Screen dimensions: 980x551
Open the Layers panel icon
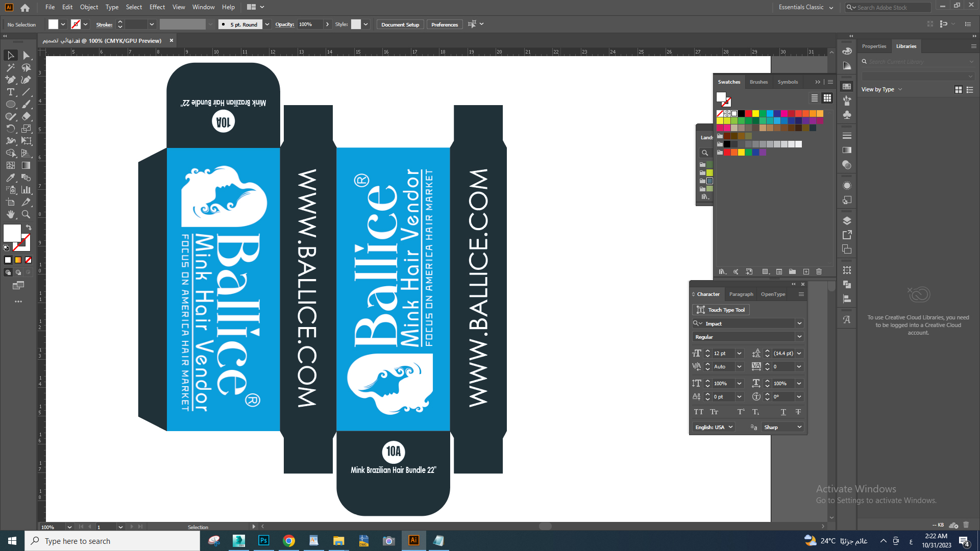[x=847, y=221]
